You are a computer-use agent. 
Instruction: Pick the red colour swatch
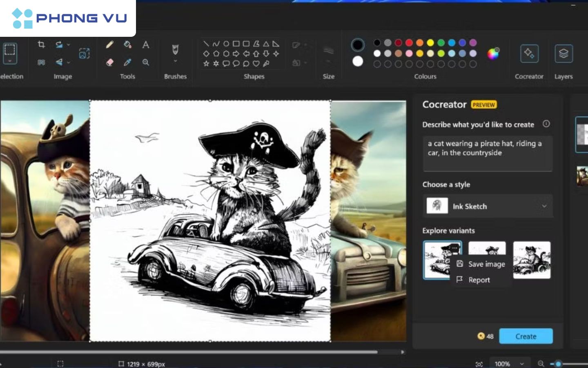(x=409, y=43)
